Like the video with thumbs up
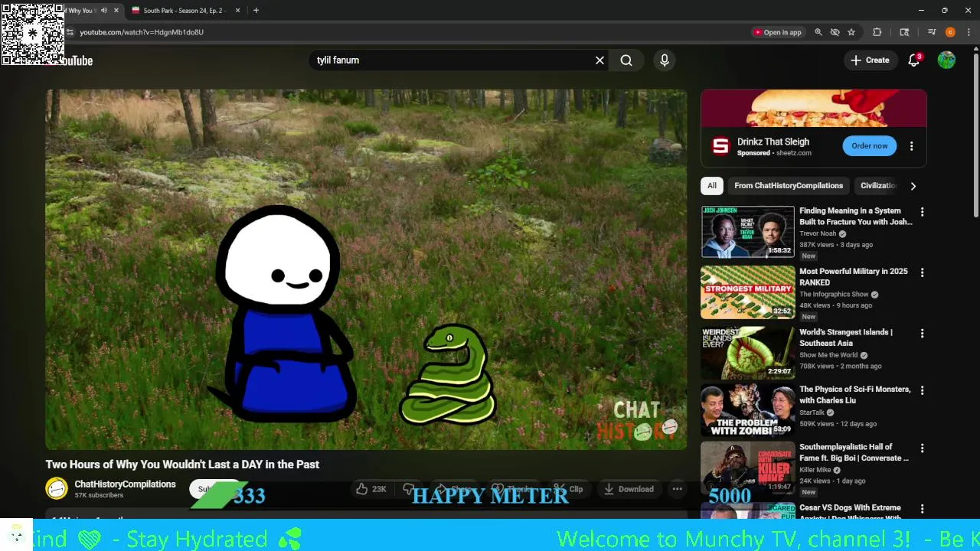 [371, 489]
